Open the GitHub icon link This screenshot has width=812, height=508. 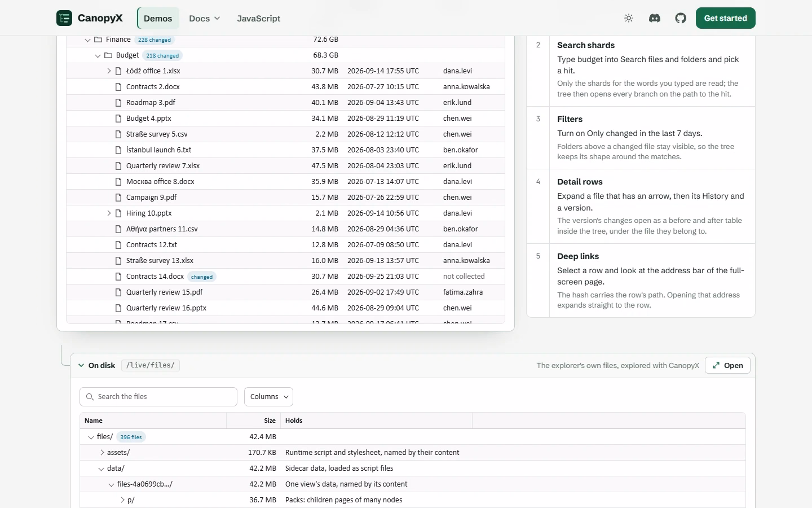pyautogui.click(x=681, y=18)
